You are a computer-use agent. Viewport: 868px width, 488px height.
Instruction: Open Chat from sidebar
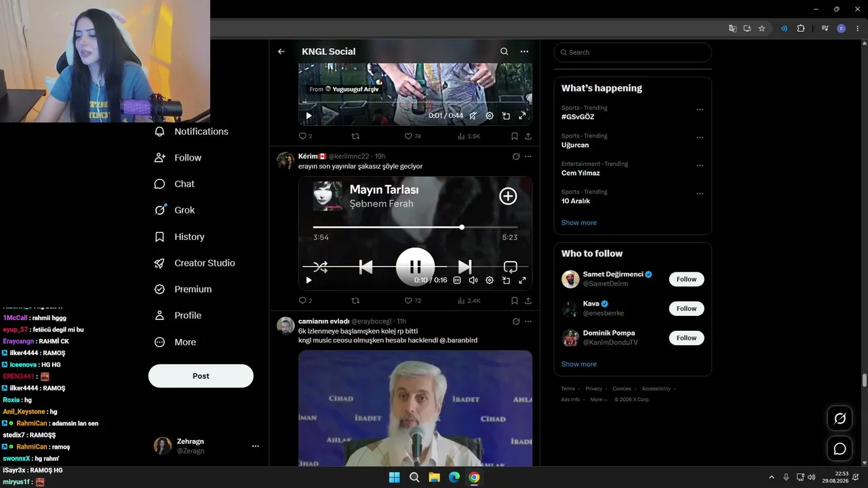point(175,184)
